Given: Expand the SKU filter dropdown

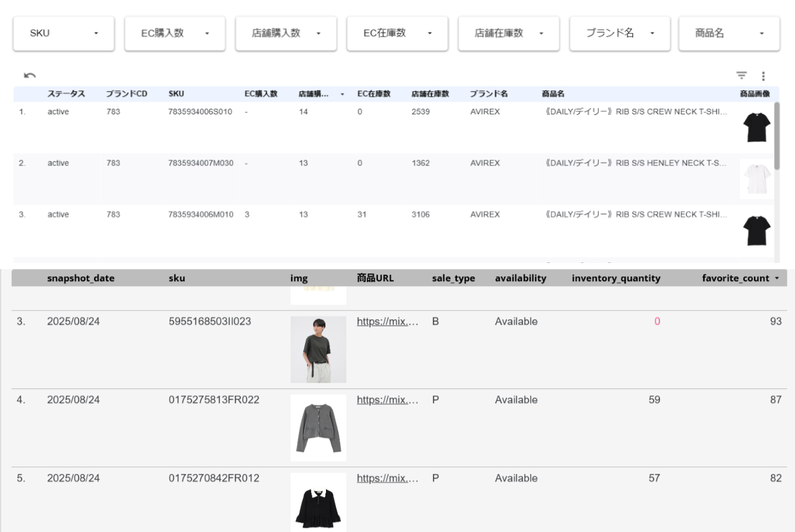Looking at the screenshot, I should click(64, 34).
